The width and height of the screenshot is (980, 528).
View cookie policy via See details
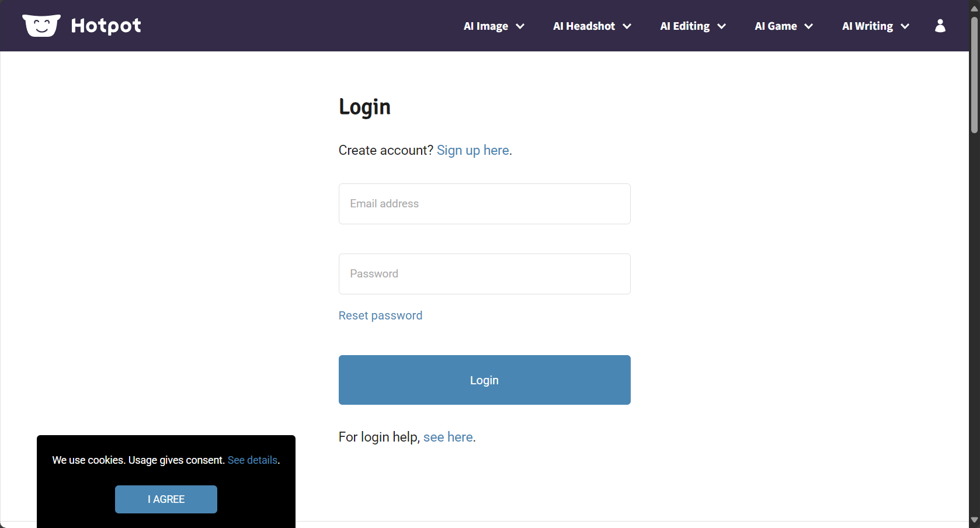click(252, 460)
